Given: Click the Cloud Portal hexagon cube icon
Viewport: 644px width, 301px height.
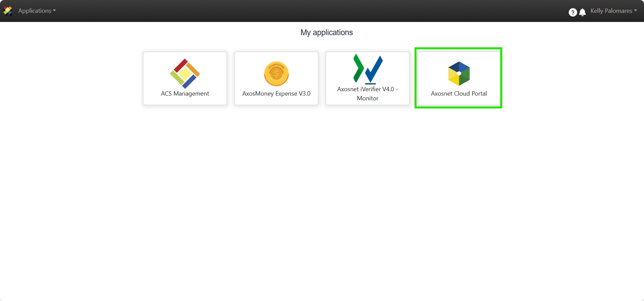Looking at the screenshot, I should 459,73.
